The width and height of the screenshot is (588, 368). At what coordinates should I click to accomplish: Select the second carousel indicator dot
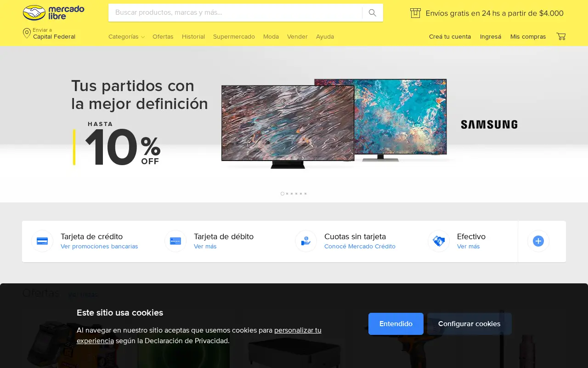tap(287, 194)
